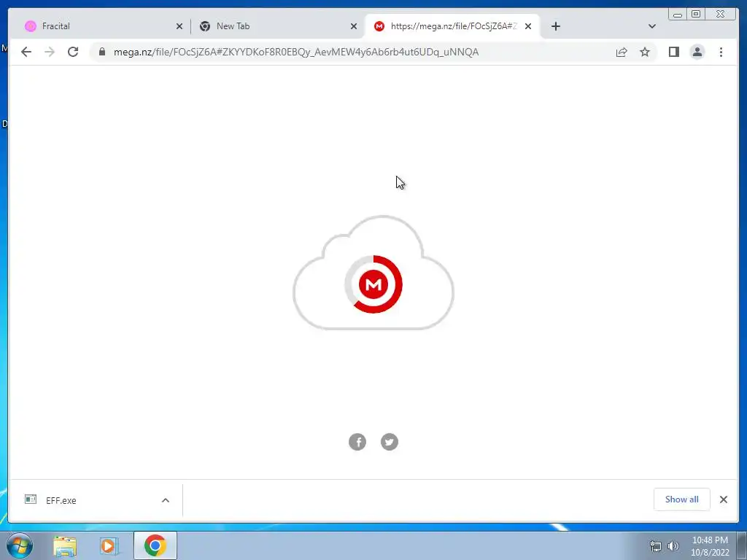Close the downloads bar
This screenshot has height=560, width=747.
[x=723, y=499]
